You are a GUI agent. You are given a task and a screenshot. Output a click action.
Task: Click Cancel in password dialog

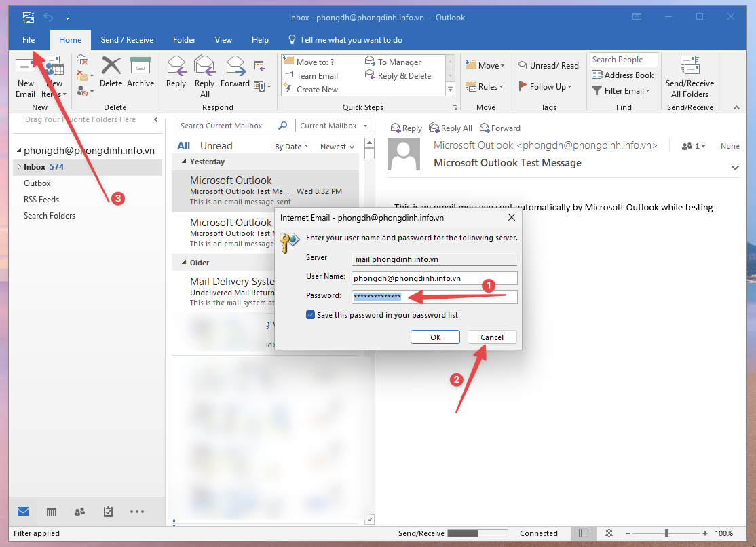click(x=492, y=337)
